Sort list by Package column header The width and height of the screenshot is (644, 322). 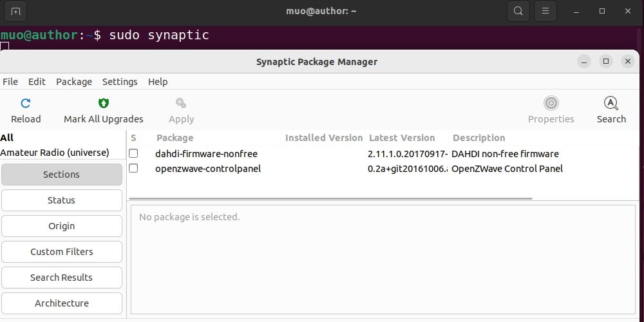tap(175, 138)
